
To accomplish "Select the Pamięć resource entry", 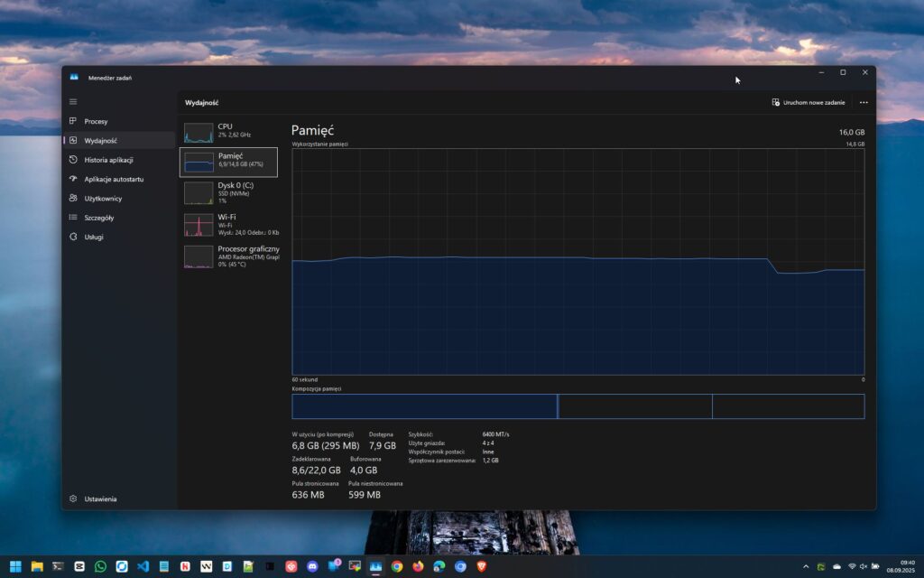I will [229, 162].
